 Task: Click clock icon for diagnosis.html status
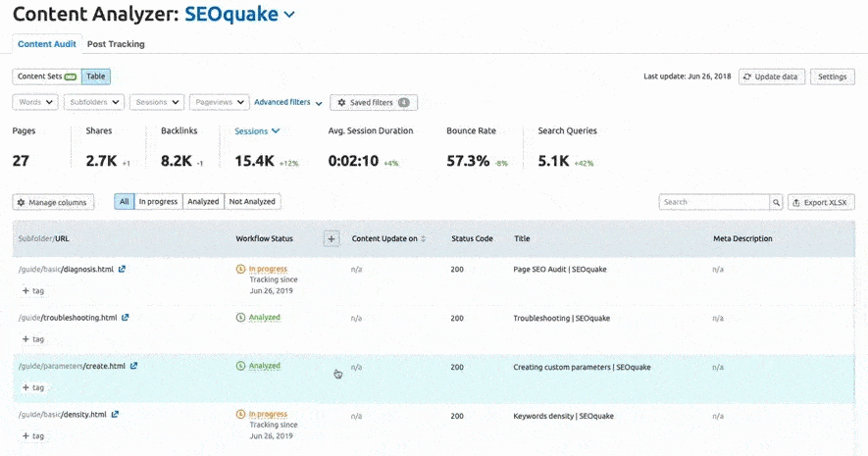coord(240,269)
